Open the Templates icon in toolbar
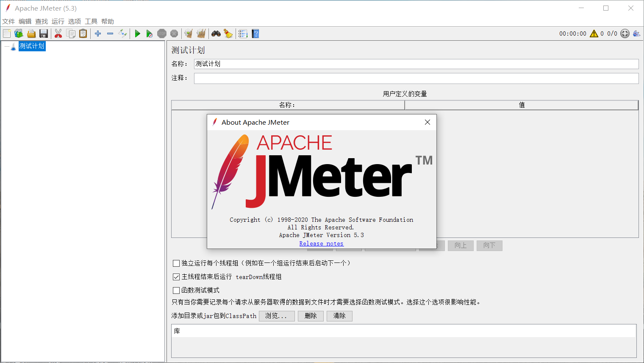This screenshot has width=644, height=363. tap(19, 34)
